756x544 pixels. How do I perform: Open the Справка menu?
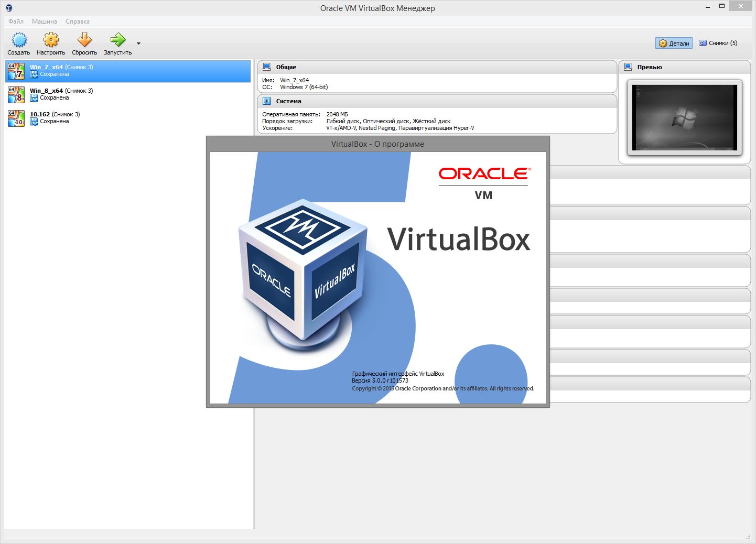click(x=78, y=21)
